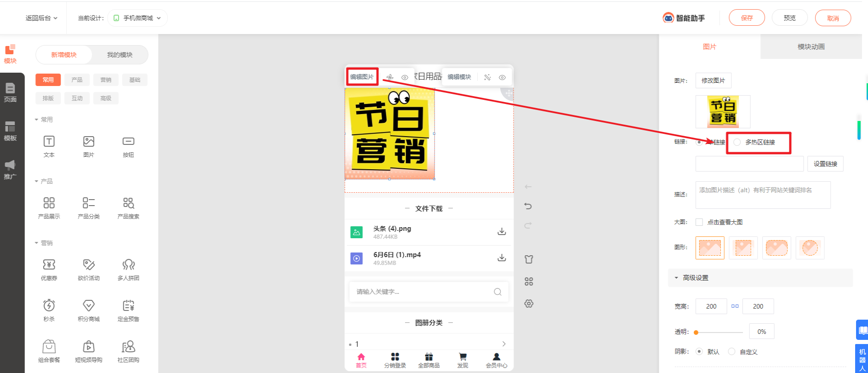Click the link URL input field
The image size is (868, 373).
pyautogui.click(x=749, y=164)
